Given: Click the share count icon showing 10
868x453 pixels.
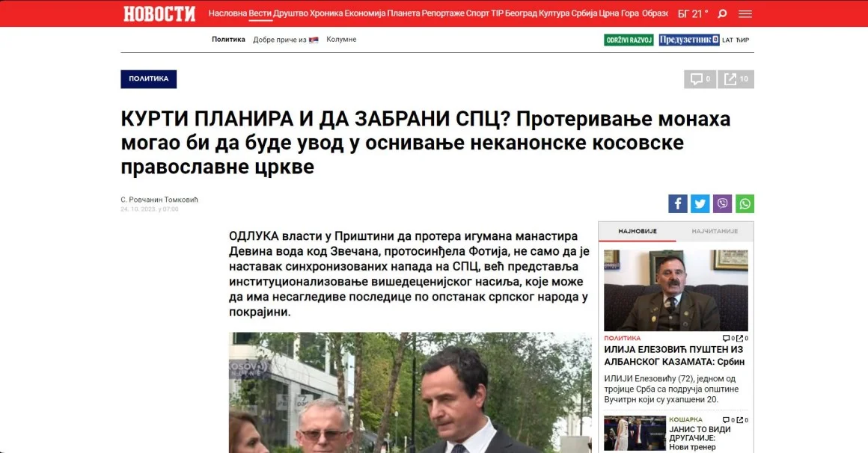Looking at the screenshot, I should click(x=736, y=79).
